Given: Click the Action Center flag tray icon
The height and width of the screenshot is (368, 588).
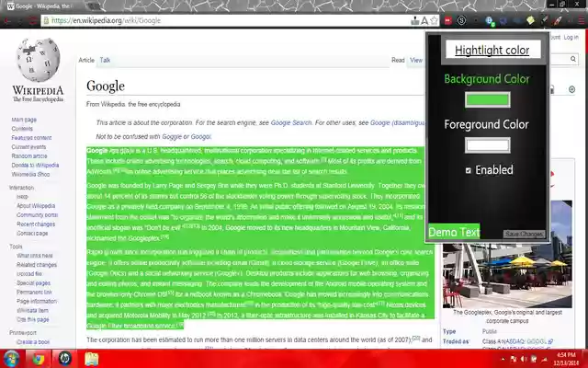Looking at the screenshot, I should click(514, 360).
